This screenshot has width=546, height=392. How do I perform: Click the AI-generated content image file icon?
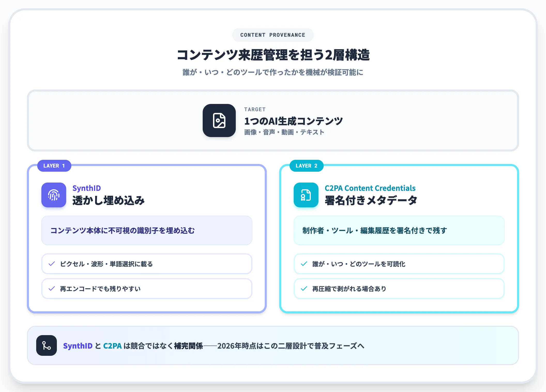click(x=219, y=120)
